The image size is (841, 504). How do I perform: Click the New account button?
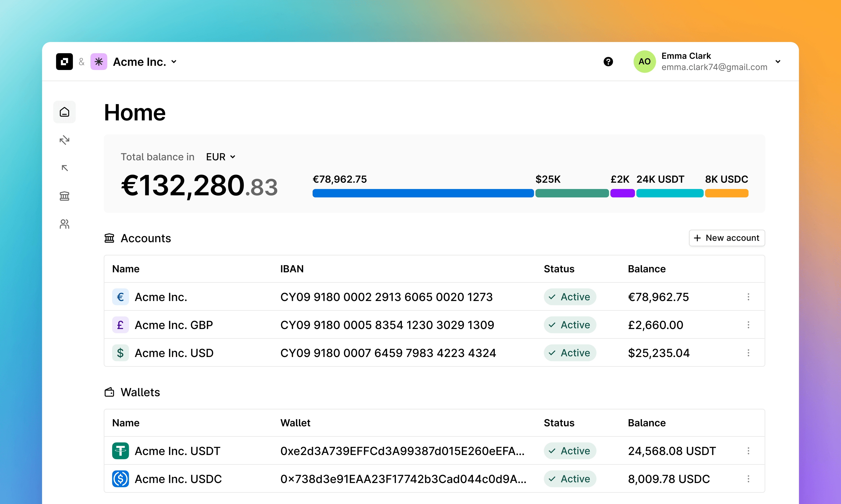click(x=727, y=238)
